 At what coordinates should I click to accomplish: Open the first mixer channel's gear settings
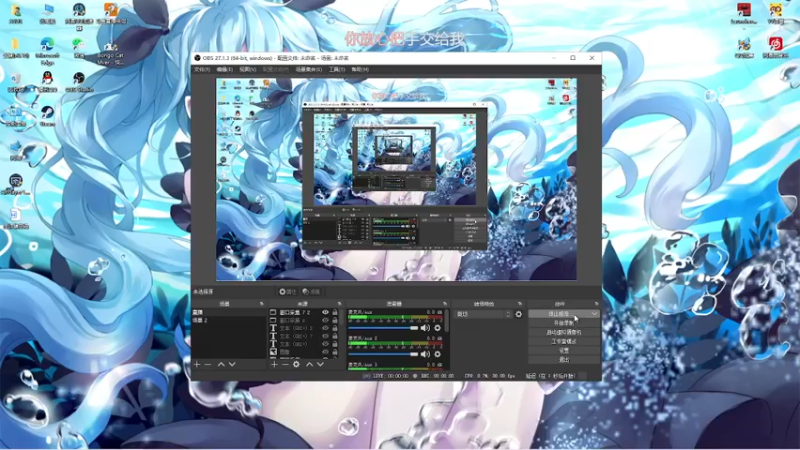click(437, 328)
